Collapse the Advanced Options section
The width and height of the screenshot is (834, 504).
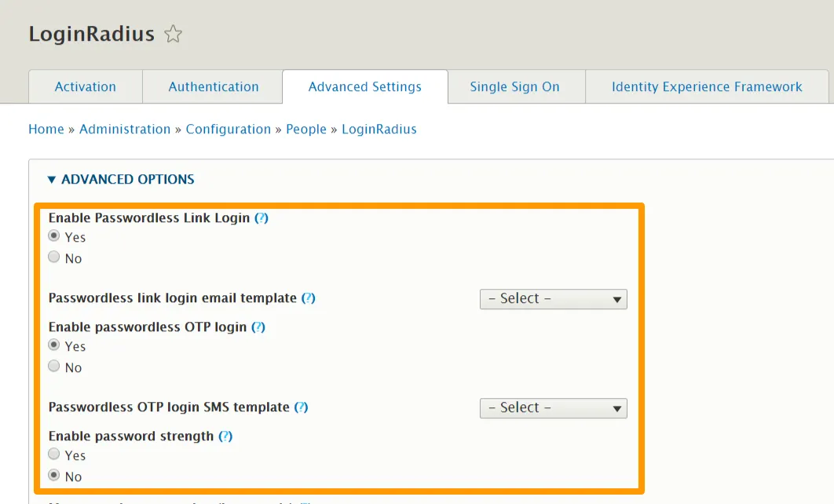click(x=121, y=180)
